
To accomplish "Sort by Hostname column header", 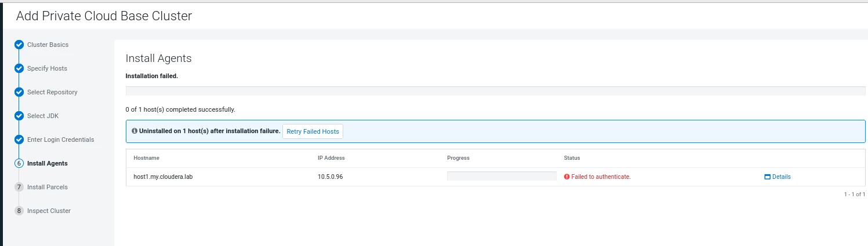I will pos(146,158).
